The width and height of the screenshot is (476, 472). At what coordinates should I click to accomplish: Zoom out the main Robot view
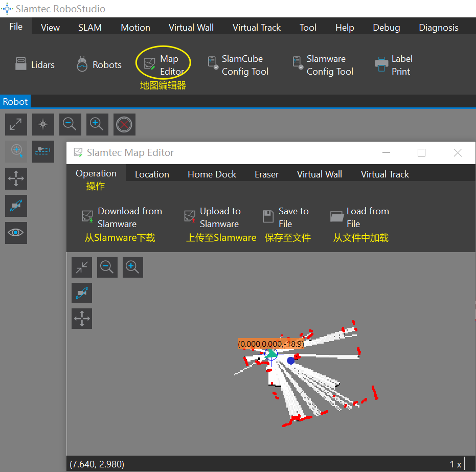[x=70, y=124]
